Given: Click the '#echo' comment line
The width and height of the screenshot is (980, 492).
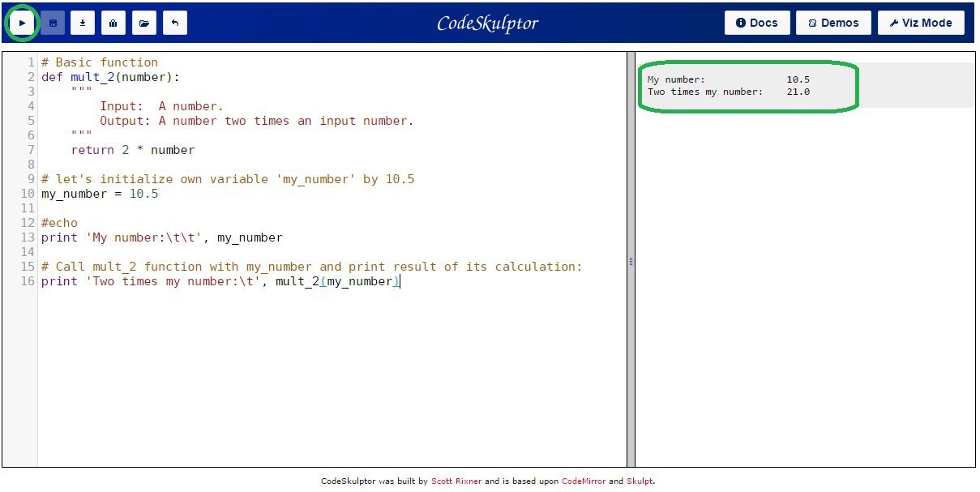Looking at the screenshot, I should click(60, 223).
